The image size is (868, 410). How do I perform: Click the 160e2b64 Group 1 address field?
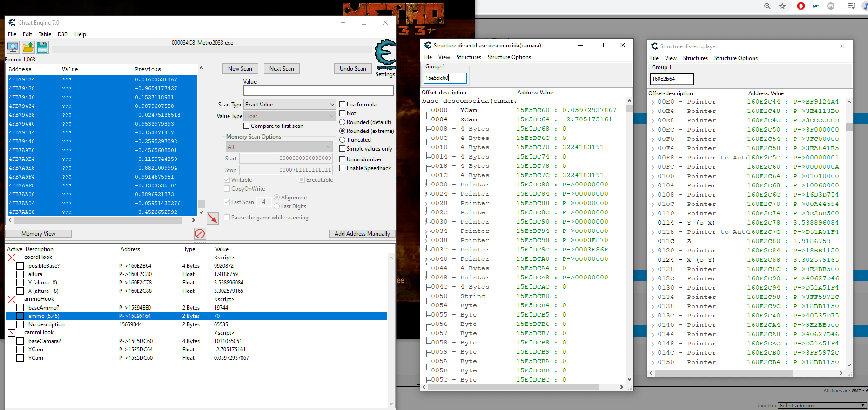672,79
